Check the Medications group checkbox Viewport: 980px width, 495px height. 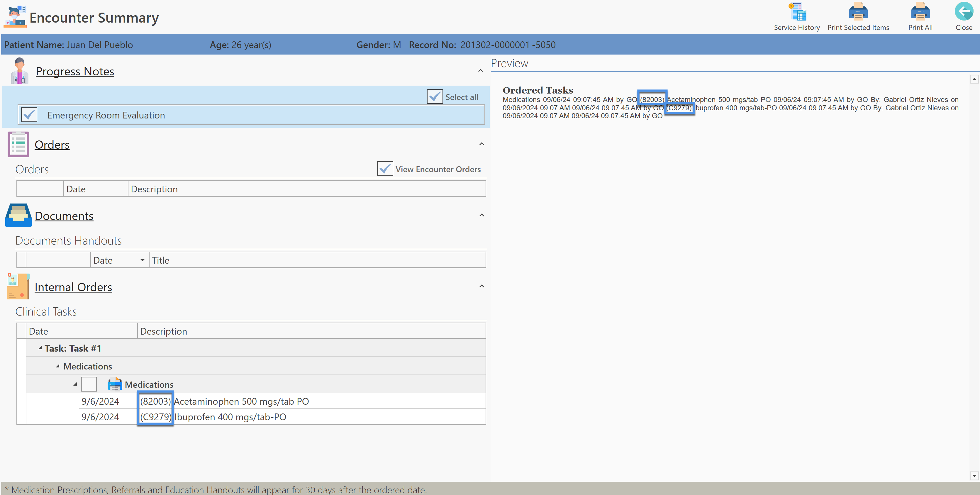point(89,384)
